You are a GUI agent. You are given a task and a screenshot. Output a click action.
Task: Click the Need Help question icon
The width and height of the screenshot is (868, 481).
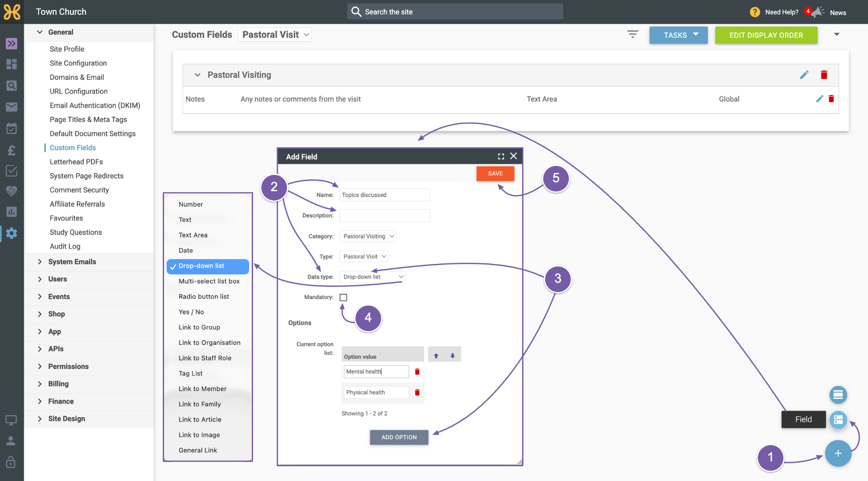coord(755,12)
